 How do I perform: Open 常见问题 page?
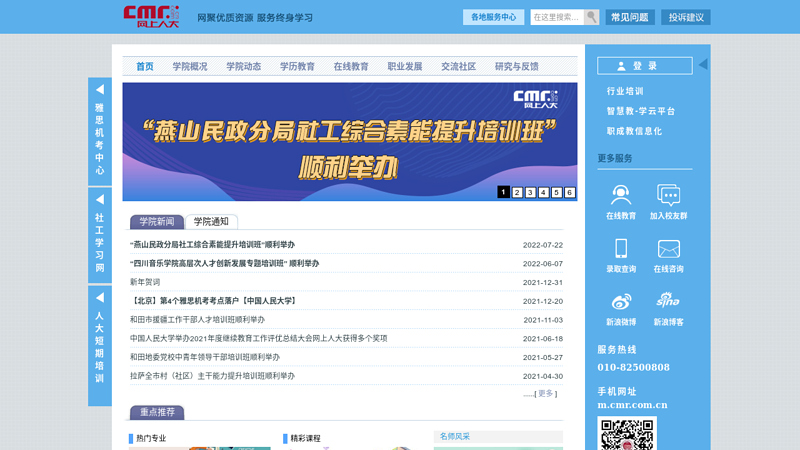pyautogui.click(x=630, y=17)
